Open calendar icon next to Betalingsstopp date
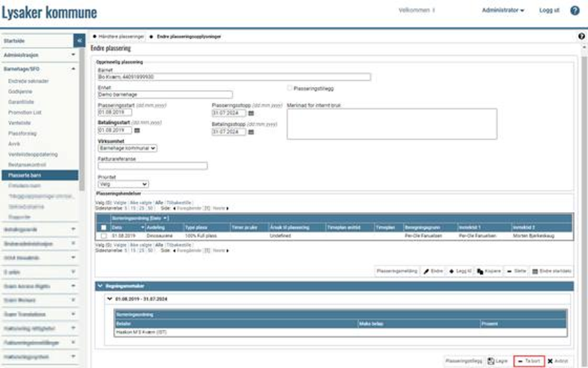Image resolution: width=588 pixels, height=368 pixels. 251,132
